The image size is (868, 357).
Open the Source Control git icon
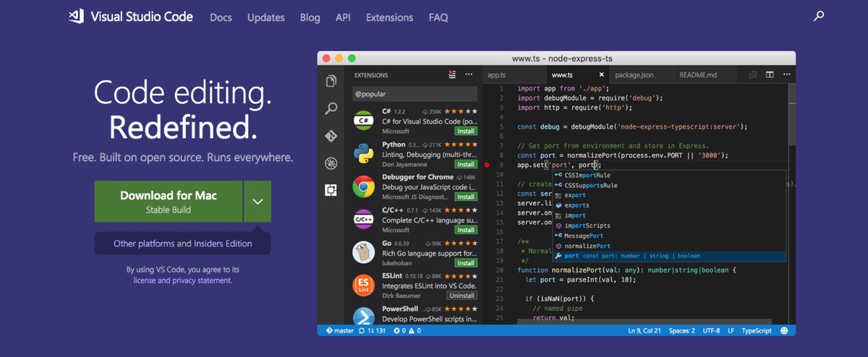(x=331, y=136)
